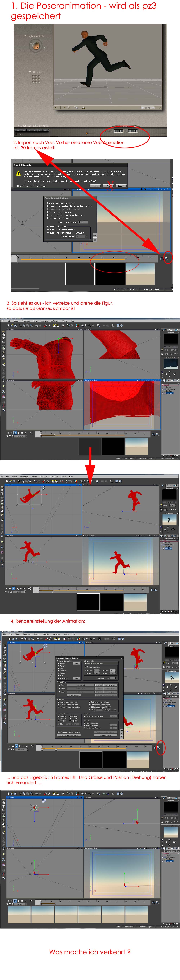Open Format options for the Color channel
This screenshot has height=980, width=180.
click(110, 685)
